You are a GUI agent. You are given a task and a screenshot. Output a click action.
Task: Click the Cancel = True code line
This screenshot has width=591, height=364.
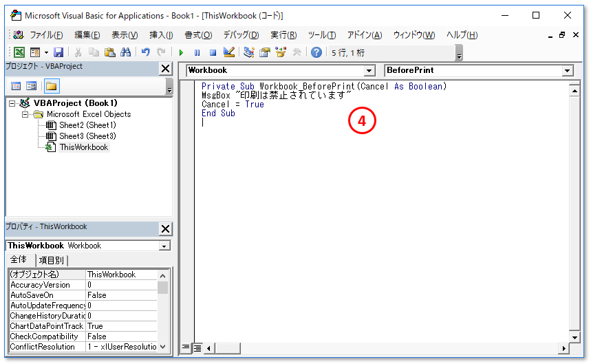(233, 105)
